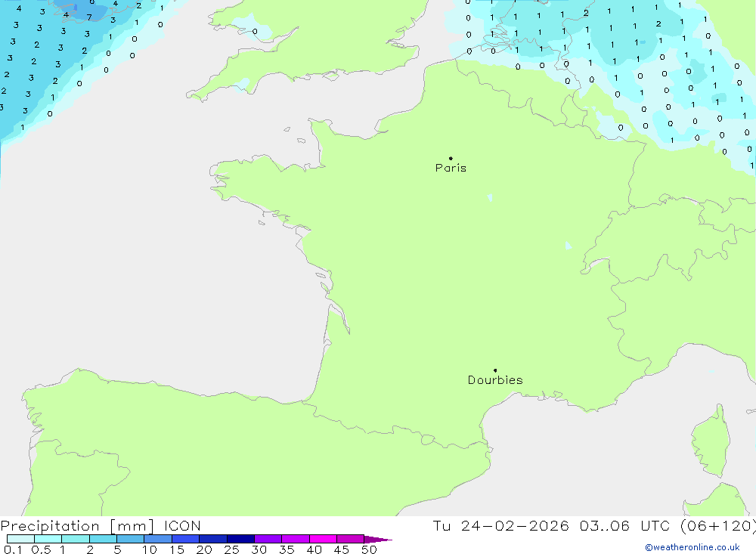Click the '7' precipitation value on the map
Viewport: 756px width, 554px height.
point(89,17)
